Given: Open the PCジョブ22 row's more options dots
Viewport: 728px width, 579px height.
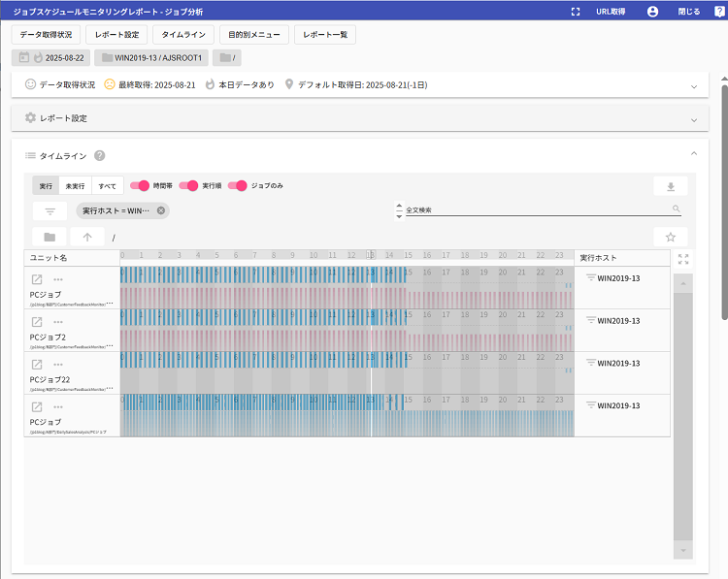Looking at the screenshot, I should (58, 365).
